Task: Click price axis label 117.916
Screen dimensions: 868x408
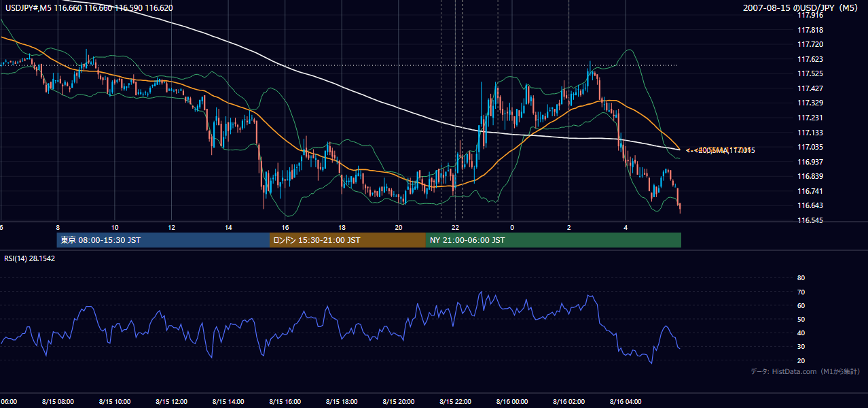Action: tap(810, 15)
